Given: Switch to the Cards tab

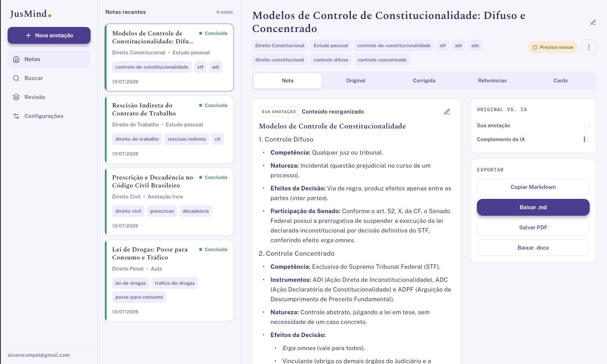Looking at the screenshot, I should point(561,81).
